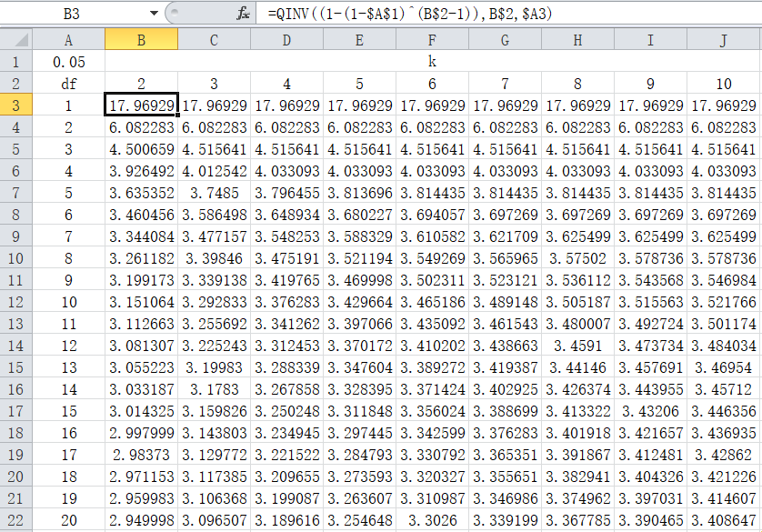Click cell D7 containing 3.796455

coord(286,193)
